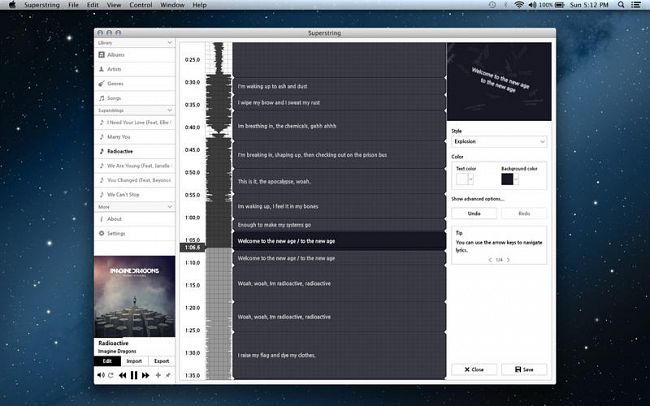Select the lyric line "This is it, the apocalypse"
This screenshot has height=406, width=650.
tap(338, 181)
